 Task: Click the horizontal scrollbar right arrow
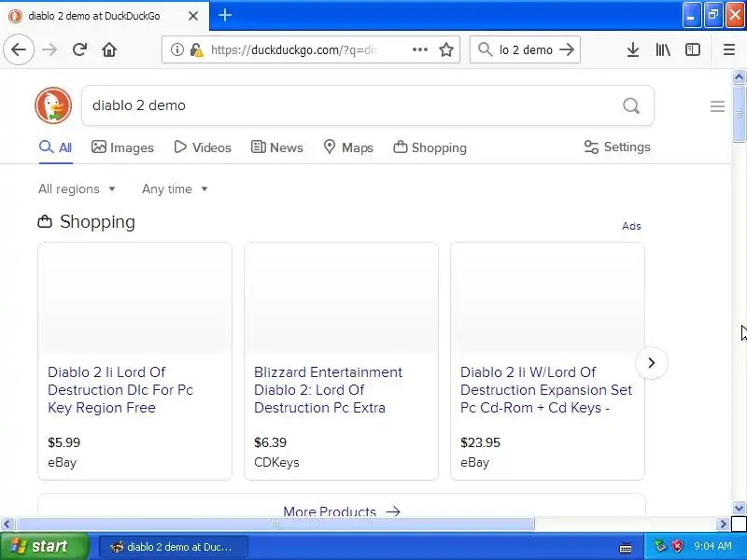point(723,525)
